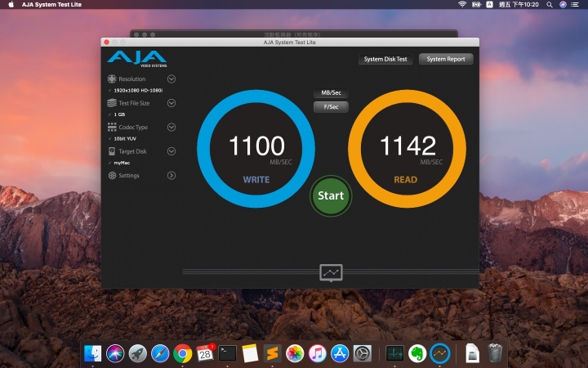Open Notes from the dock
Image resolution: width=588 pixels, height=368 pixels.
pos(250,353)
